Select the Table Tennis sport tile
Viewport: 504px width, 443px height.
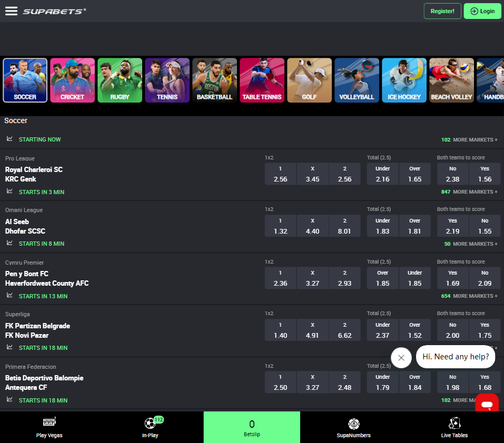[262, 80]
